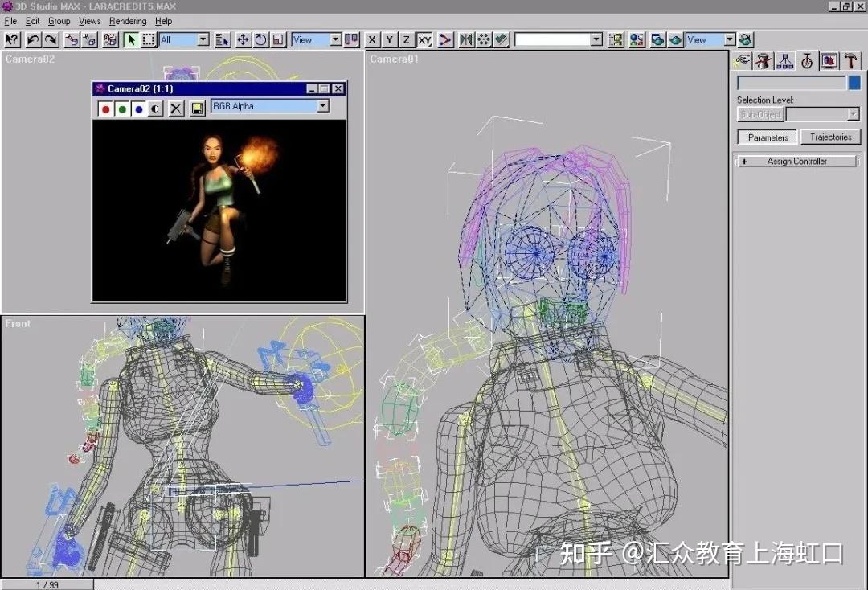Open the All selection filter dropdown
Viewport: 868px width, 590px height.
203,39
